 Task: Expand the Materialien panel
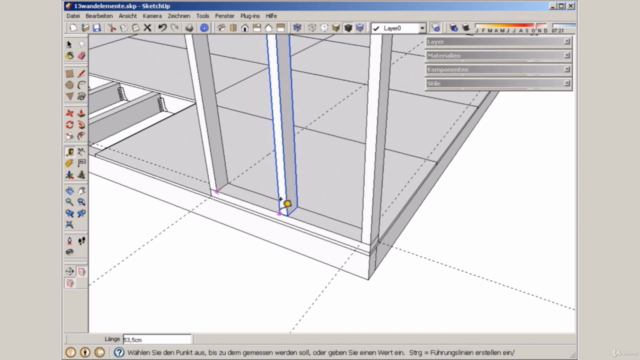click(x=498, y=56)
